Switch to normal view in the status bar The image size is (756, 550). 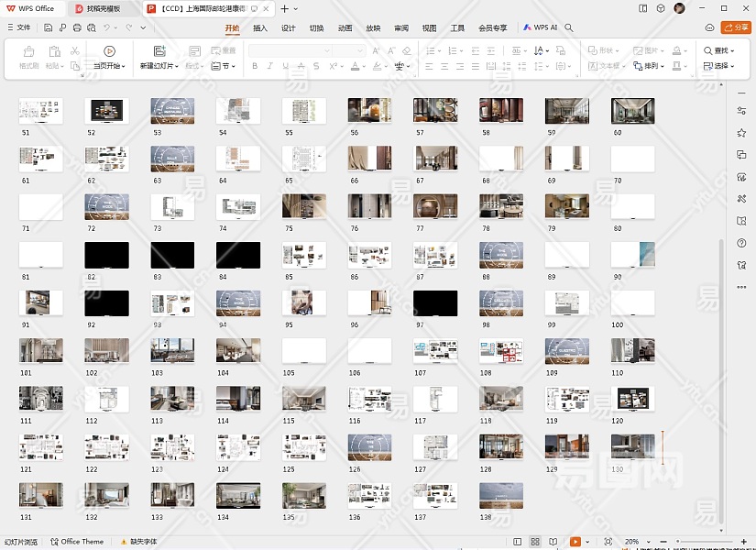(x=518, y=542)
